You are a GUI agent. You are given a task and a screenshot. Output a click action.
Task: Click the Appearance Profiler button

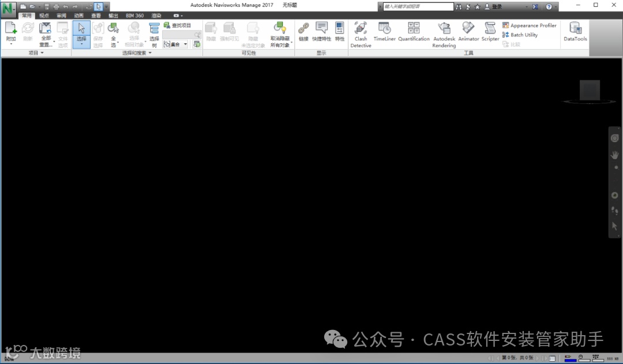(530, 25)
